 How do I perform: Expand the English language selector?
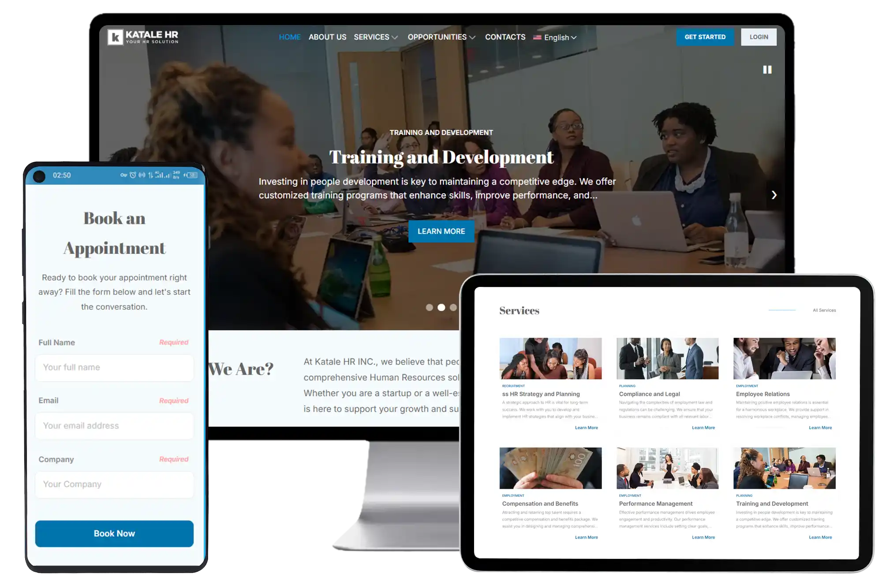pyautogui.click(x=554, y=37)
